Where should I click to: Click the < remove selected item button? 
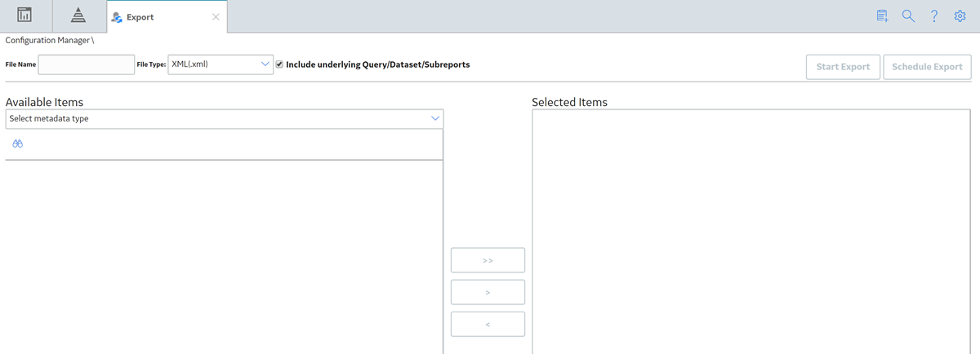[x=488, y=324]
